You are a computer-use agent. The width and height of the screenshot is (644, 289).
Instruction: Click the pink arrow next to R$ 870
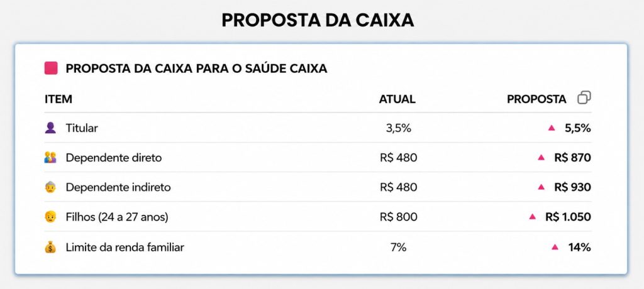(541, 158)
